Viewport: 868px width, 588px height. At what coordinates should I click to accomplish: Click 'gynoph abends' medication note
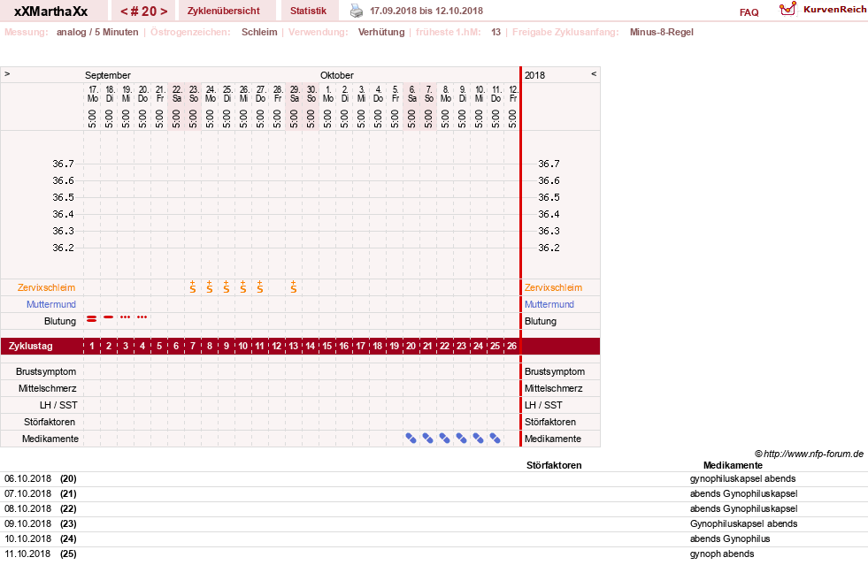722,554
